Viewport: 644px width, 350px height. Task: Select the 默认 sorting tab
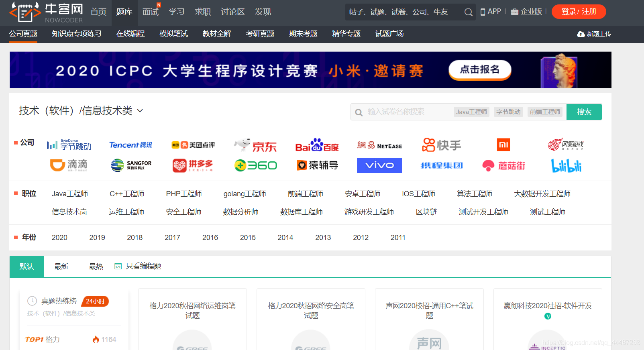[x=26, y=267]
